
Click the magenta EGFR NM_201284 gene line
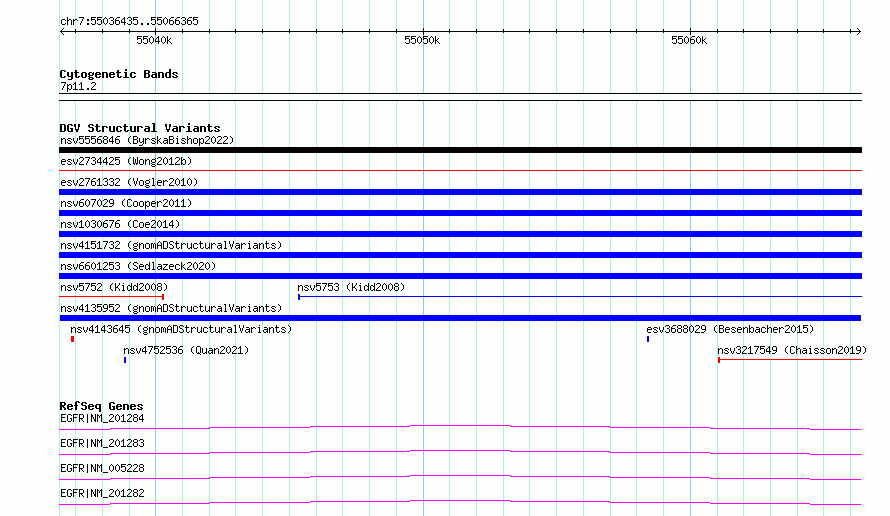tap(460, 427)
